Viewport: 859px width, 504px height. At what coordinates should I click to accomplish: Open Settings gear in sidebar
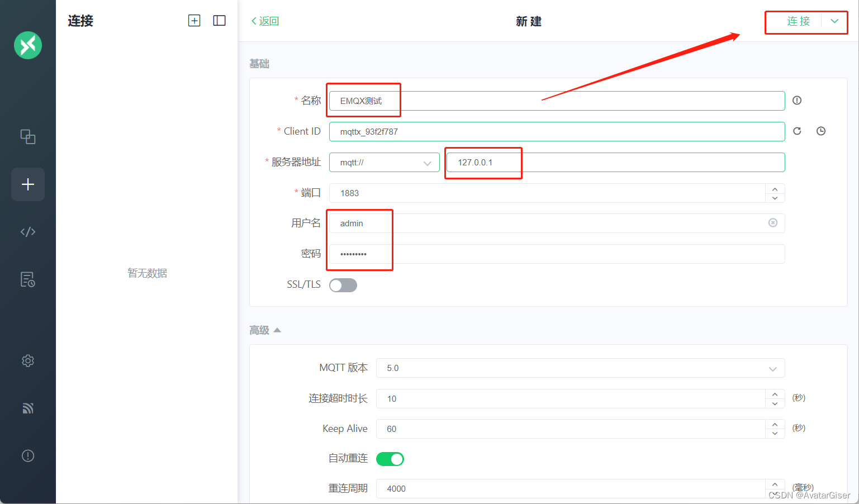28,361
